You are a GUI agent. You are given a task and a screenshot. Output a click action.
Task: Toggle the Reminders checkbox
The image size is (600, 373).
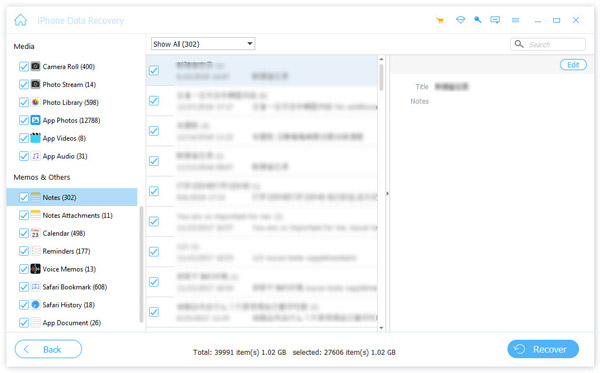pos(24,251)
